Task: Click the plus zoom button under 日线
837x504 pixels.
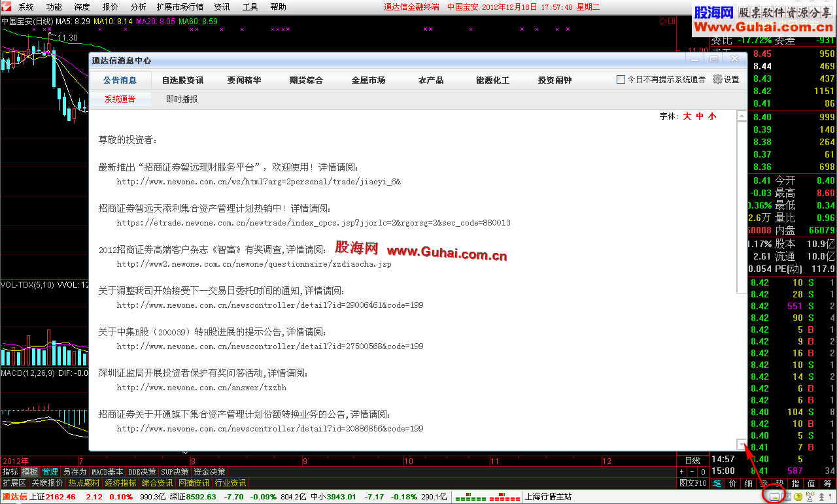Action: click(682, 471)
